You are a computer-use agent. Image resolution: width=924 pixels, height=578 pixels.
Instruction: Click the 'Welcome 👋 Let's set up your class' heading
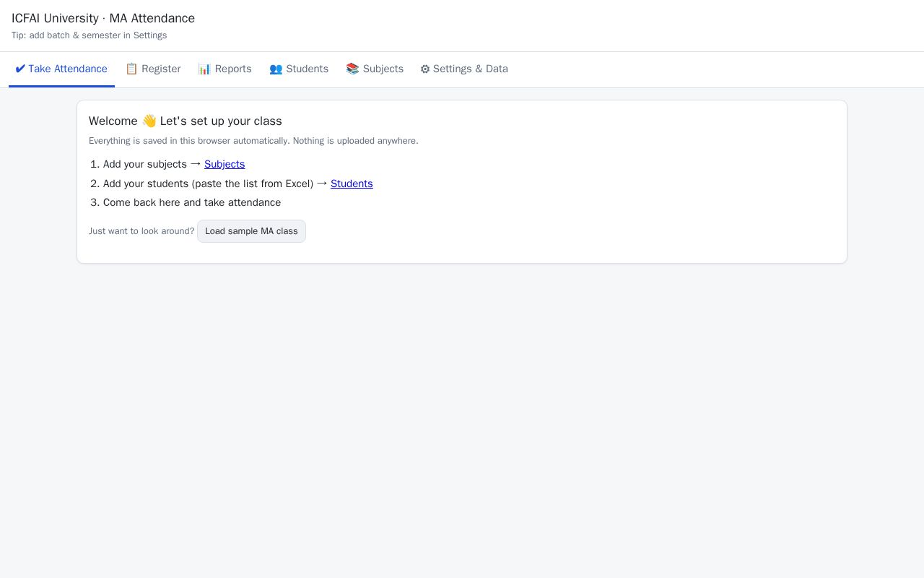pos(186,121)
